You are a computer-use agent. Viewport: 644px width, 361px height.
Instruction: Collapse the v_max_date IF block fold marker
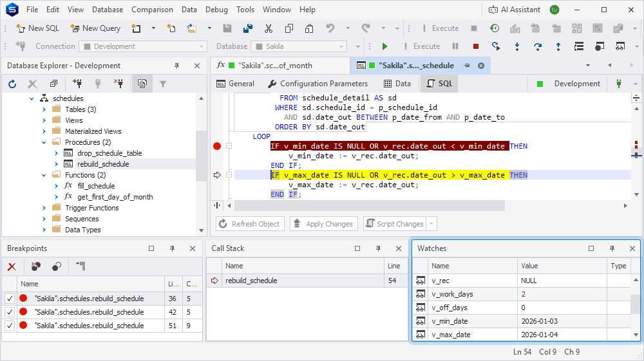(x=229, y=175)
